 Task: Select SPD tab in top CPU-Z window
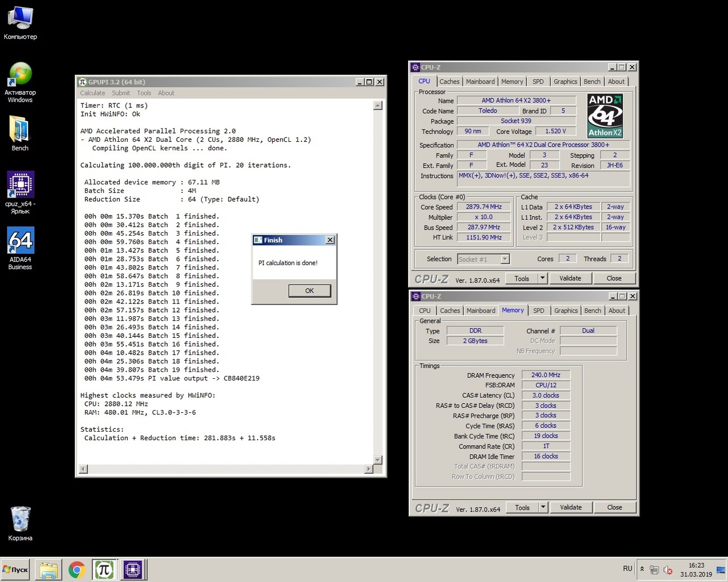[x=538, y=82]
